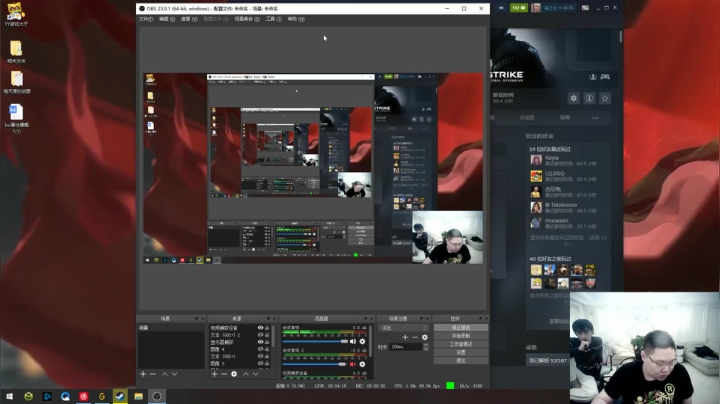Toggle visibility of 图像 4 source

260,349
